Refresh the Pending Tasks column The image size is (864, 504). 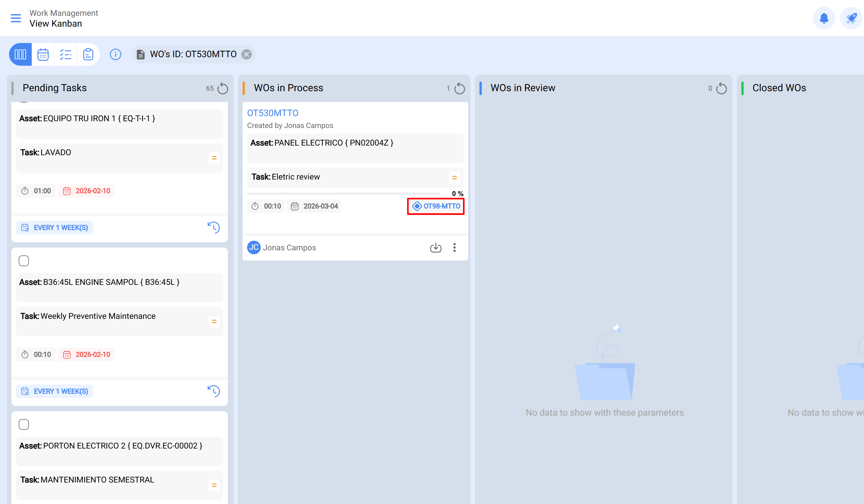[x=223, y=88]
